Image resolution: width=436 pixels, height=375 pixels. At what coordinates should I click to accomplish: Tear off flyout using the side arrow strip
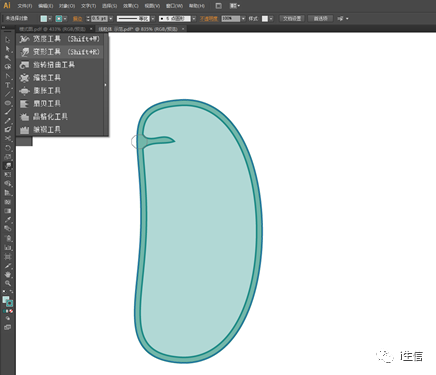coord(106,85)
